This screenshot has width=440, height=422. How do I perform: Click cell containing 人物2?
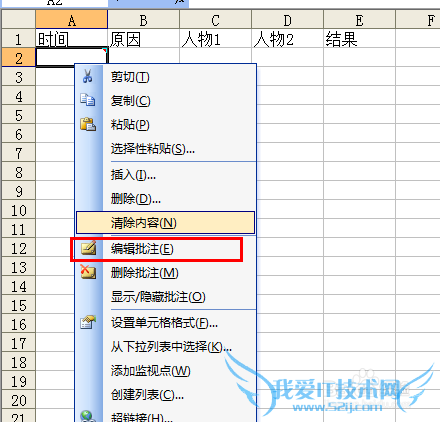(288, 39)
